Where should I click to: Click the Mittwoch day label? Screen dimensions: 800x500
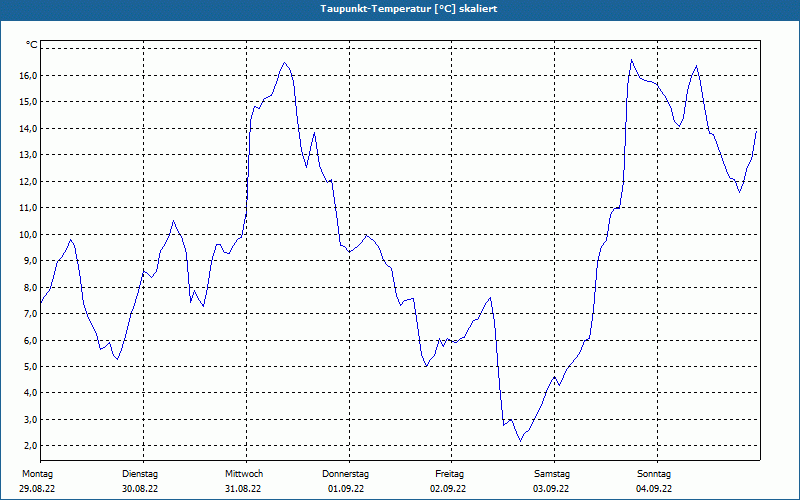coord(244,474)
